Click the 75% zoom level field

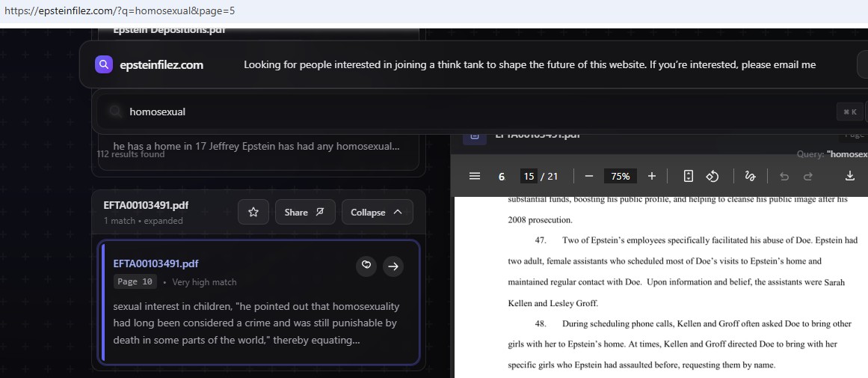click(x=620, y=176)
